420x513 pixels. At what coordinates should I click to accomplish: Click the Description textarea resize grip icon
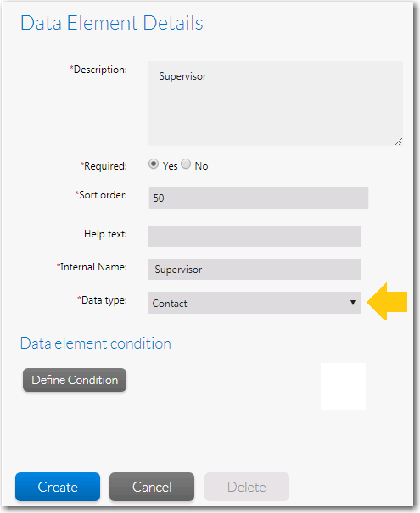399,142
